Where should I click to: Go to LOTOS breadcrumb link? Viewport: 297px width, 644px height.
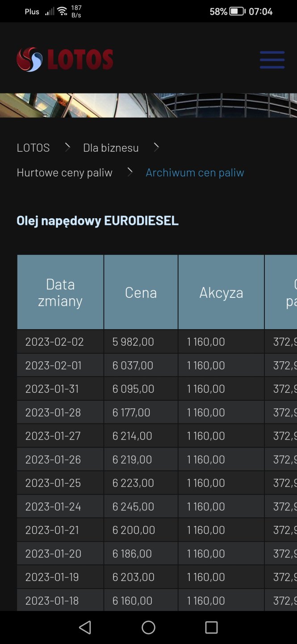(x=33, y=148)
